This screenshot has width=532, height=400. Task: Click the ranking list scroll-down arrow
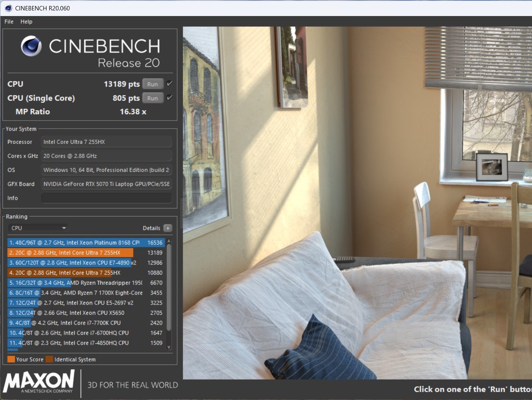coord(169,347)
